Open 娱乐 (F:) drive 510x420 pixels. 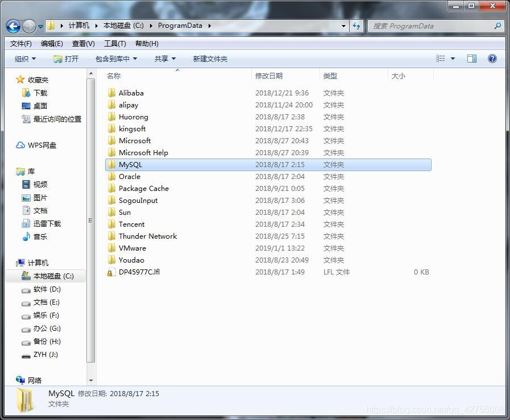[40, 315]
